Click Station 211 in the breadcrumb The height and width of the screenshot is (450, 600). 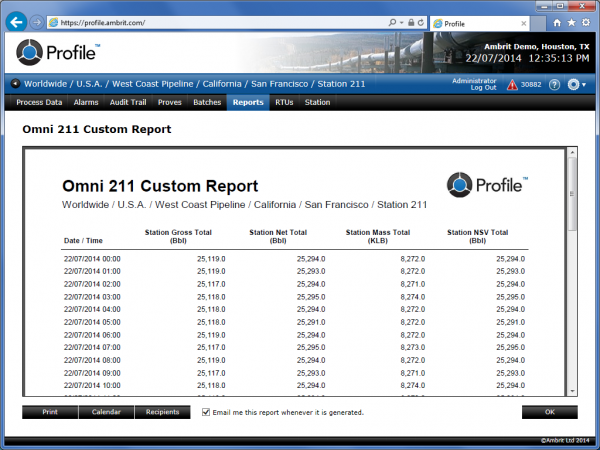pos(341,84)
